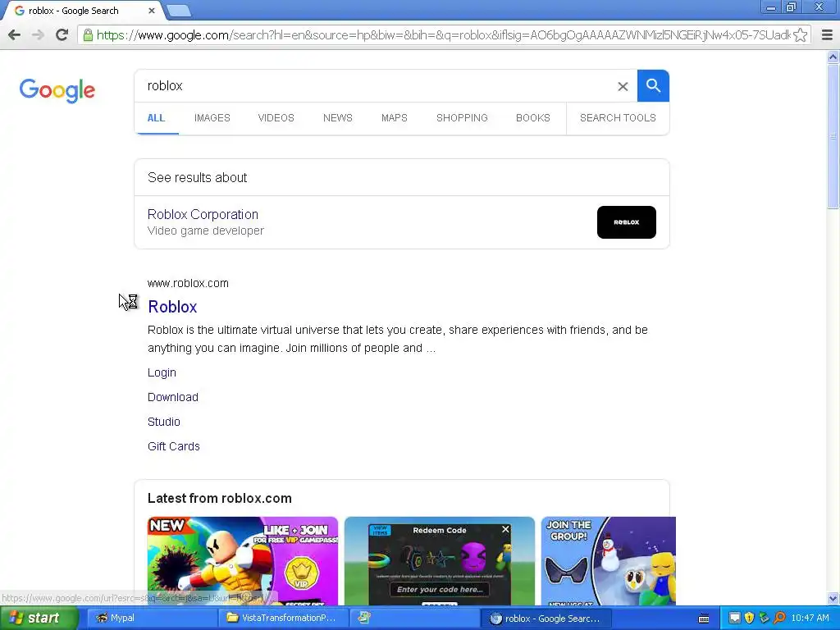Viewport: 840px width, 630px height.
Task: Open the Roblox Corporation link
Action: (x=203, y=214)
